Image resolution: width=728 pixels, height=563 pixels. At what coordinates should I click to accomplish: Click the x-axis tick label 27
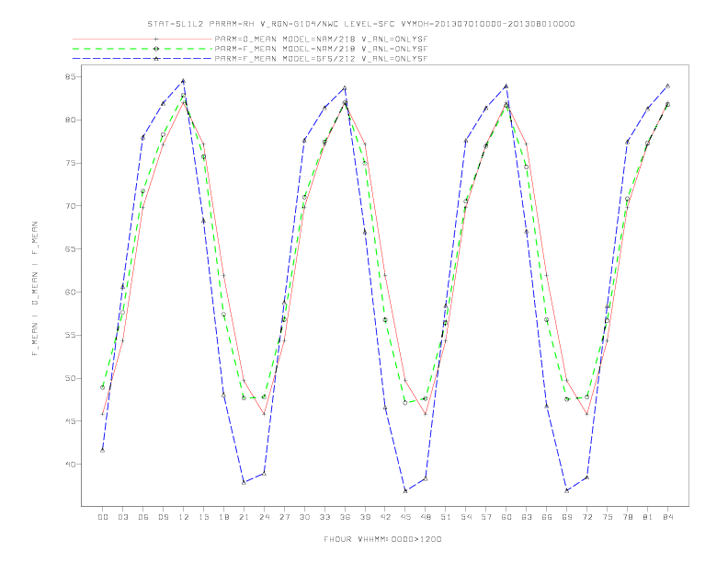coord(284,517)
